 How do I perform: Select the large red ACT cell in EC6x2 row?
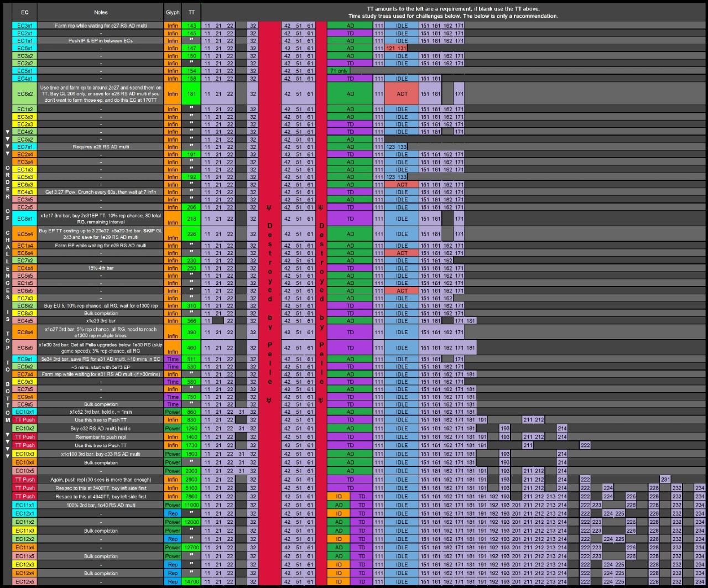(x=402, y=94)
